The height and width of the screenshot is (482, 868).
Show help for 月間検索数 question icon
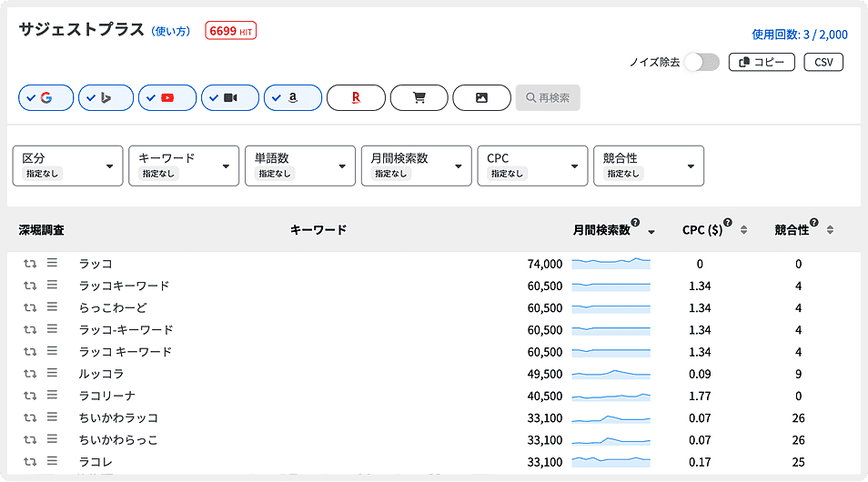[x=635, y=223]
